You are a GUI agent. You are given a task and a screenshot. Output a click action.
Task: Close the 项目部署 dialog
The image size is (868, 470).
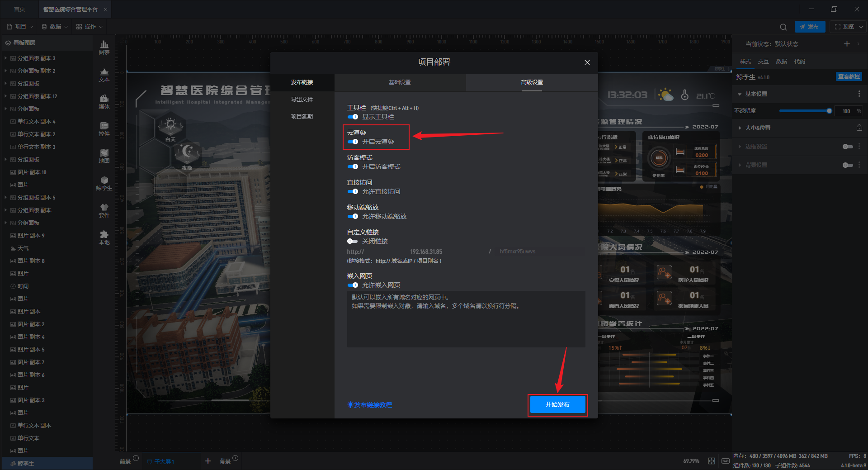click(x=587, y=62)
